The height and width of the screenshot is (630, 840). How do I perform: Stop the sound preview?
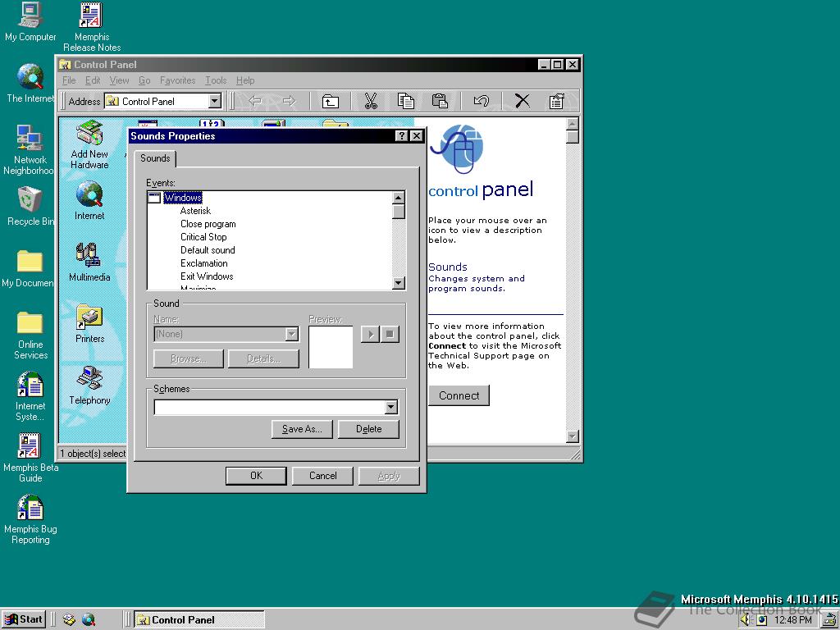pos(390,335)
